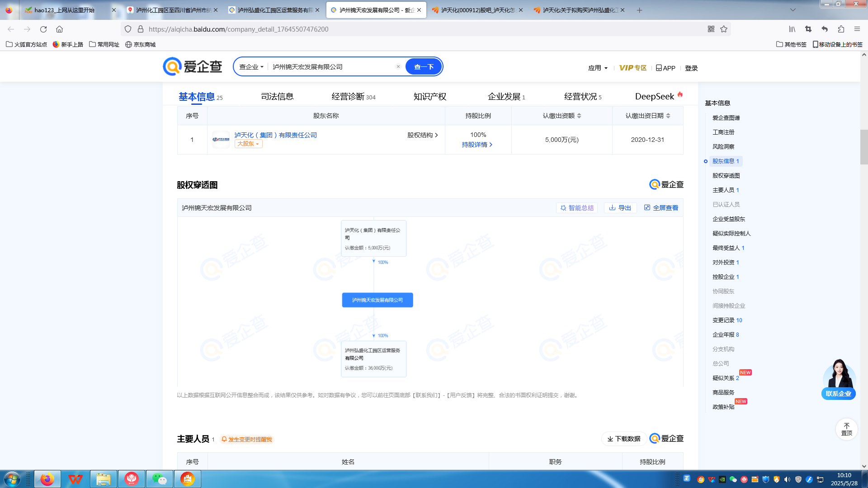Open 持股详情 link

pos(477,145)
